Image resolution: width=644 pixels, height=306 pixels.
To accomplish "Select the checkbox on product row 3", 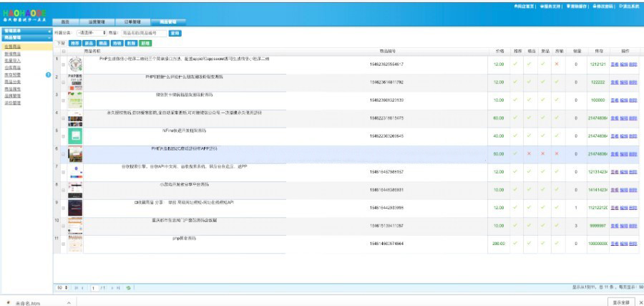I will point(63,101).
